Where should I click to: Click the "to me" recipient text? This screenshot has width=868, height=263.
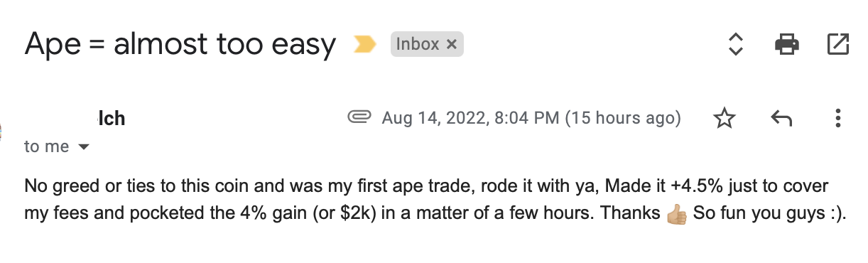click(46, 146)
